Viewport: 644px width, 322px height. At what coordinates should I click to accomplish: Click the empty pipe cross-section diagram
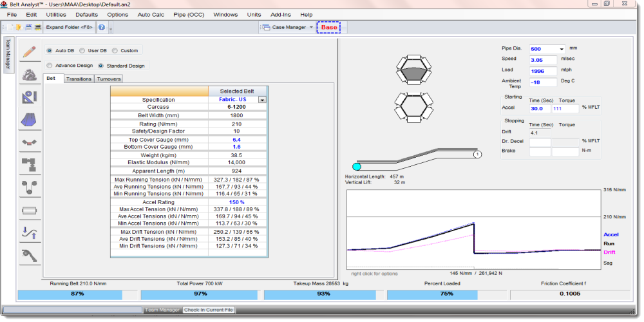tap(414, 106)
